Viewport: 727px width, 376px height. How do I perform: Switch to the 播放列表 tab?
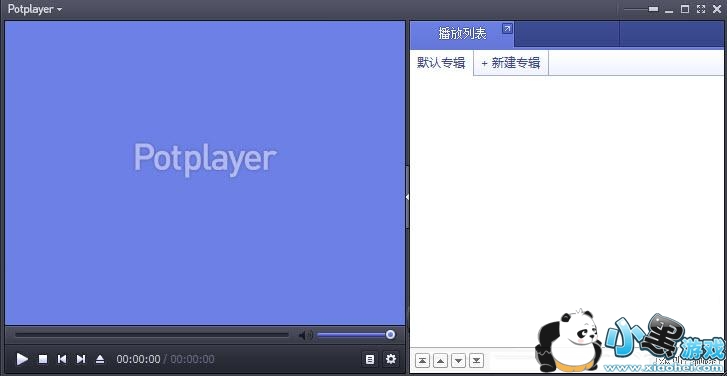[462, 34]
